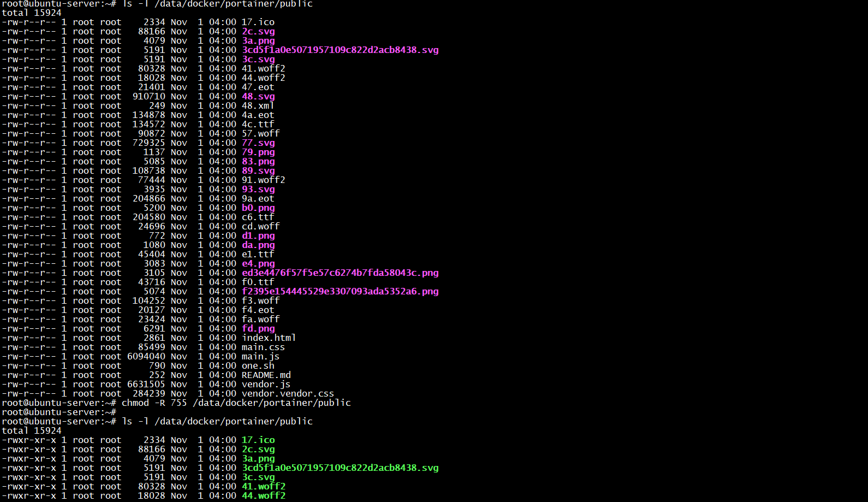Viewport: 868px width, 502px height.
Task: Click the file name f0.ttf
Action: pos(258,282)
